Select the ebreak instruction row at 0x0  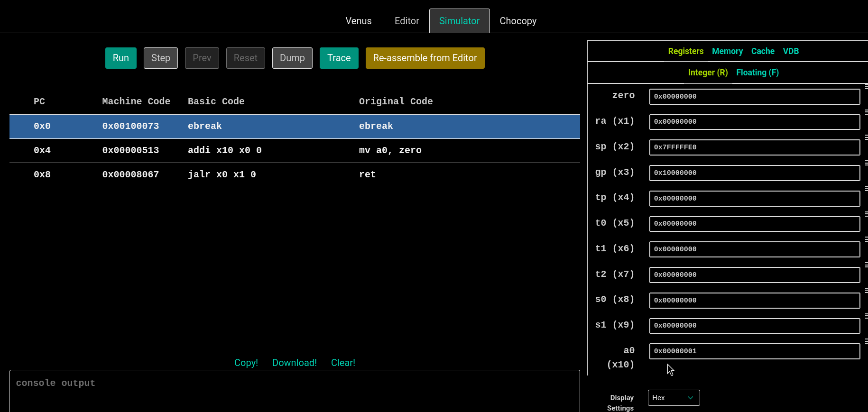(295, 126)
